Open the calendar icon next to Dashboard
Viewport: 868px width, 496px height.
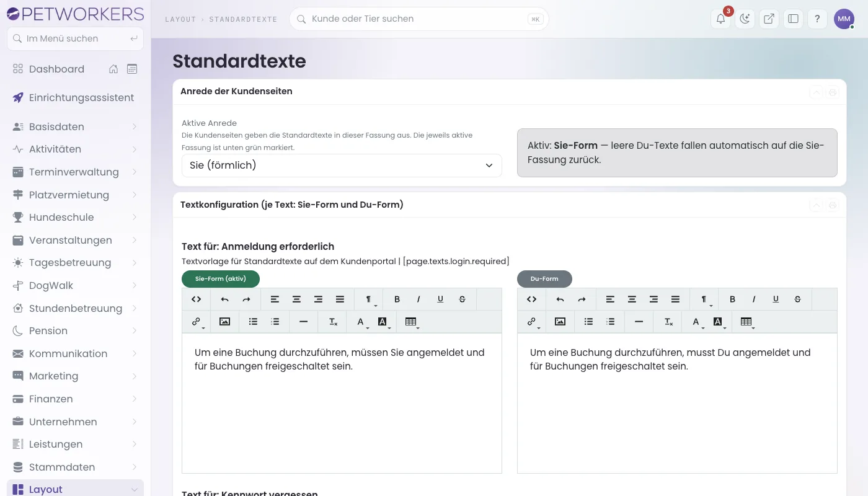pos(132,69)
